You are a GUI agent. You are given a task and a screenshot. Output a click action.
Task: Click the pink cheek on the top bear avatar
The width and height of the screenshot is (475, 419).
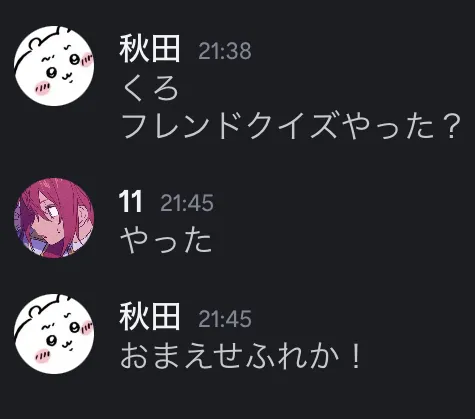pyautogui.click(x=42, y=89)
